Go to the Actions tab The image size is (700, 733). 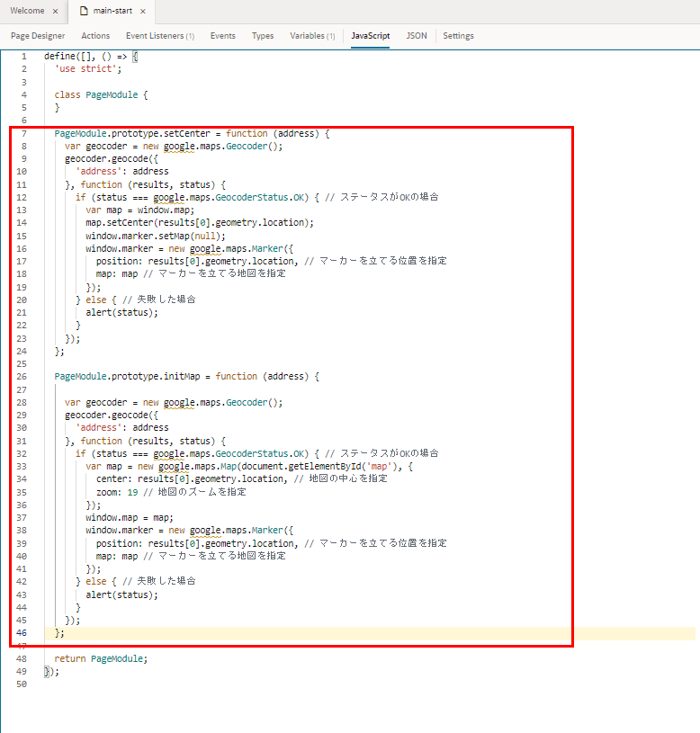95,36
